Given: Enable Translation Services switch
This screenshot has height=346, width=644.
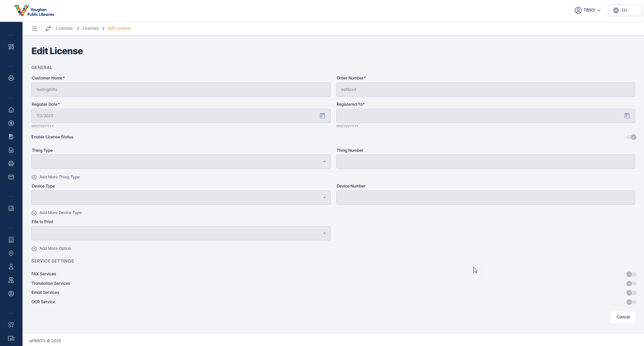Looking at the screenshot, I should point(631,284).
